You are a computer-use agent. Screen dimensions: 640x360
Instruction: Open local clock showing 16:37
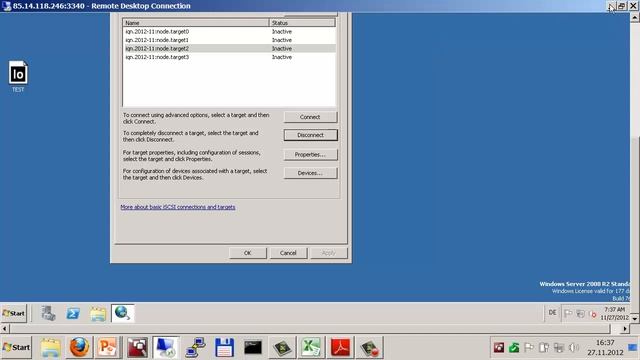[605, 347]
